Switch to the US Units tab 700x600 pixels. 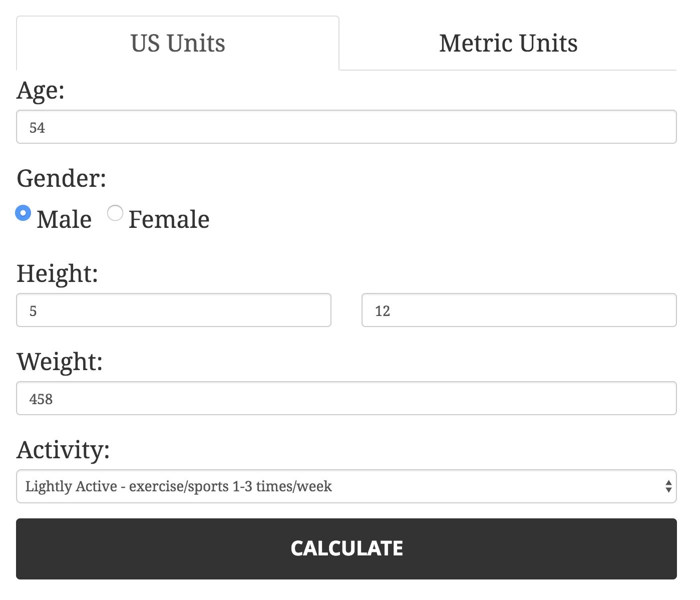[x=178, y=43]
